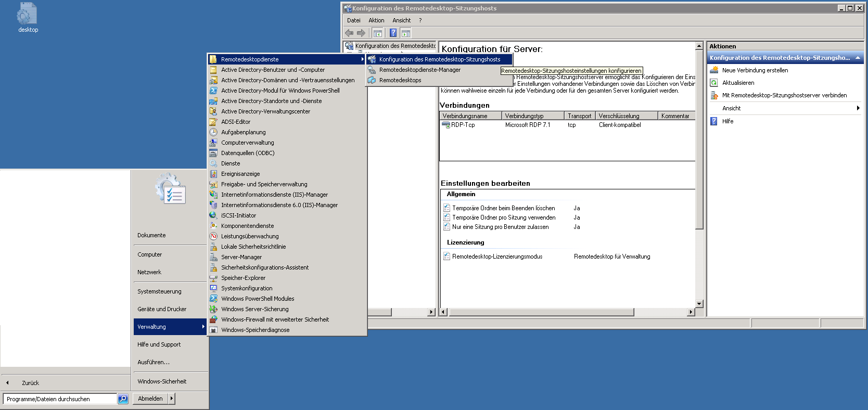Collapse the Aktionen section header arrow
This screenshot has height=410, width=868.
[x=858, y=58]
